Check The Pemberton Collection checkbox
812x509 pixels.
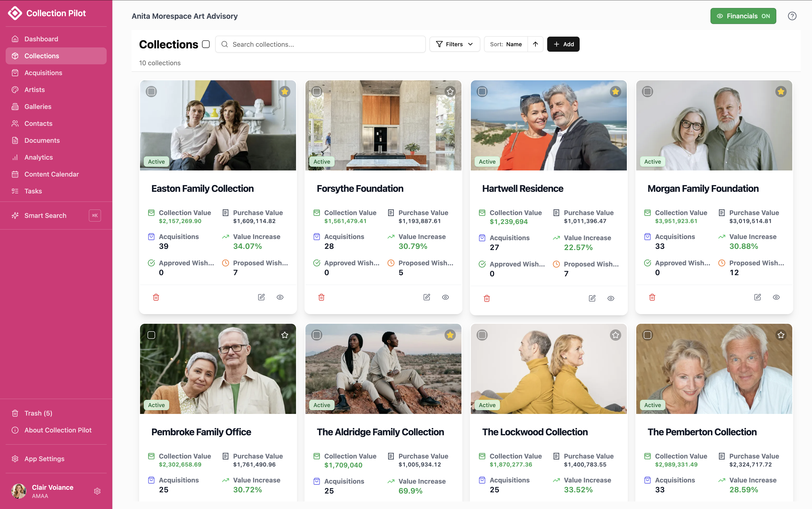(x=647, y=335)
